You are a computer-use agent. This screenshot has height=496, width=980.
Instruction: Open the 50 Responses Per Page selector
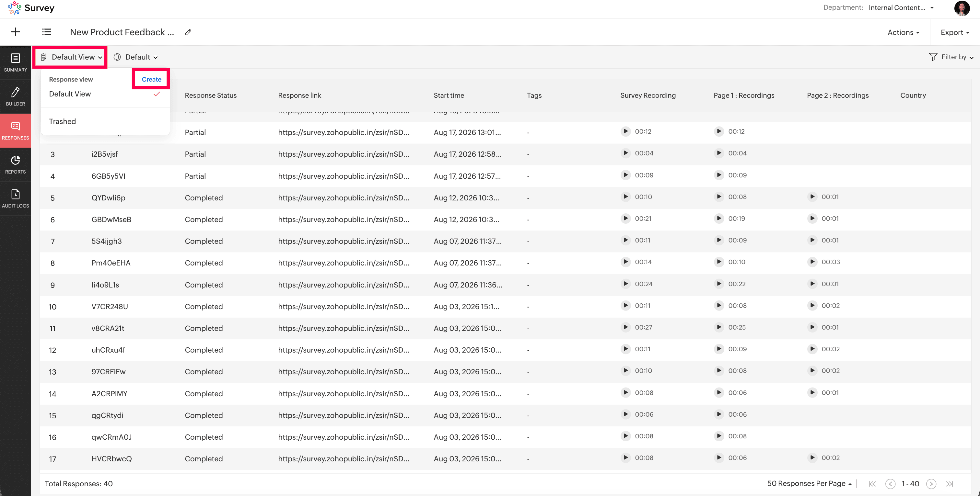click(810, 483)
